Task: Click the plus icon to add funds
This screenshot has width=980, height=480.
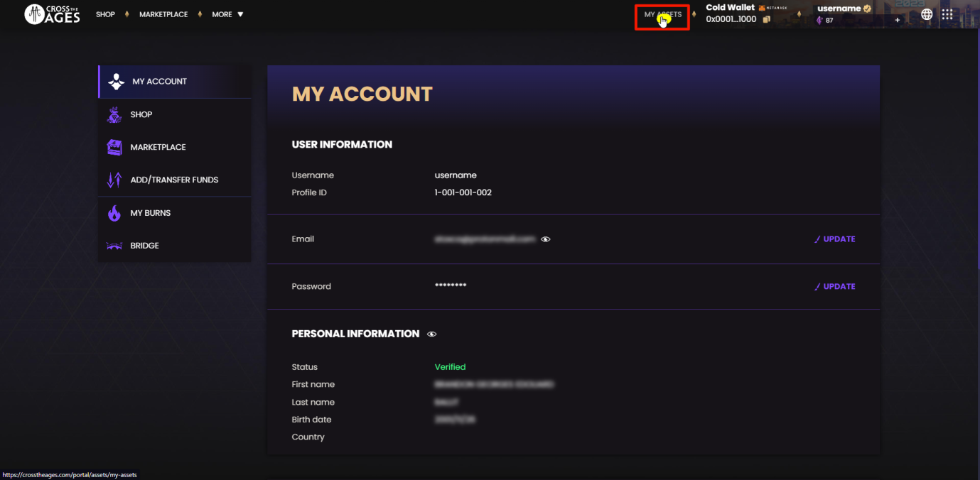Action: (898, 21)
